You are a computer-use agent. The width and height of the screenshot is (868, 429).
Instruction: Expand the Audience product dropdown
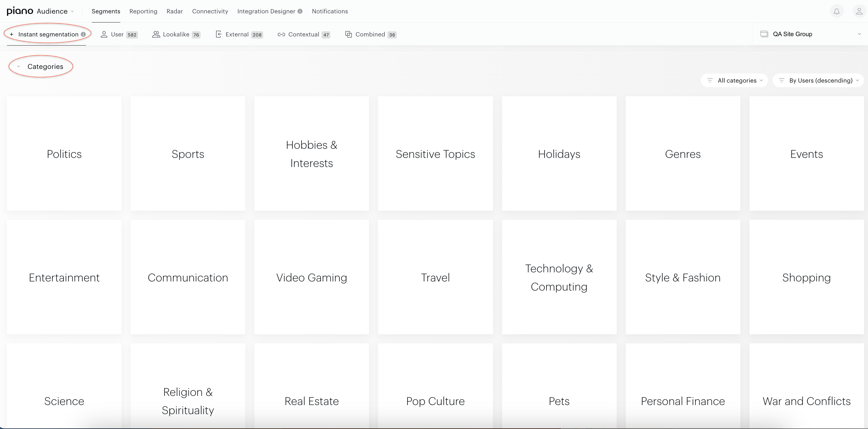coord(55,11)
